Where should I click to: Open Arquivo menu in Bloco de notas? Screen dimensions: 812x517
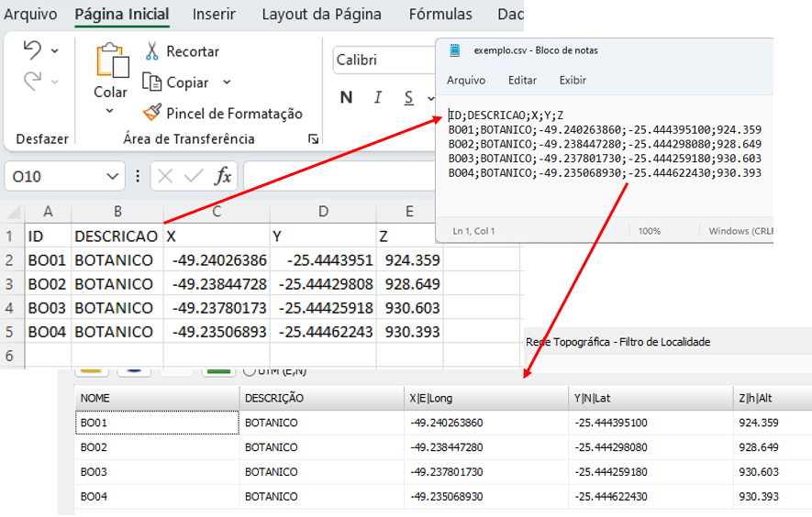tap(466, 81)
